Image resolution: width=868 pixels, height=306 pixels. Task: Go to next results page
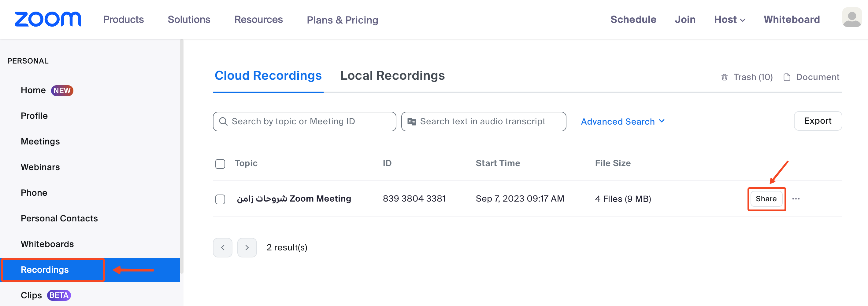pyautogui.click(x=247, y=247)
